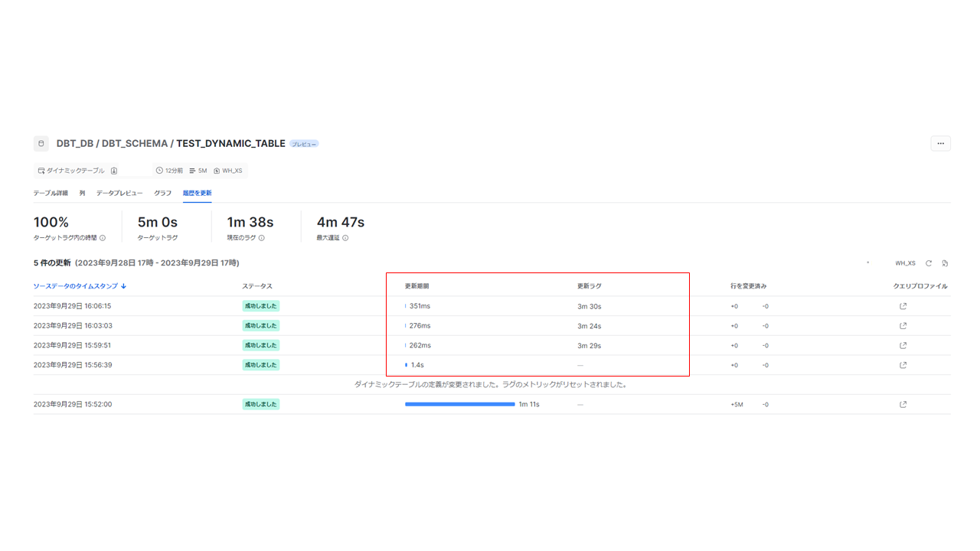Click the DBT_DB breadcrumb link
980x551 pixels.
74,144
